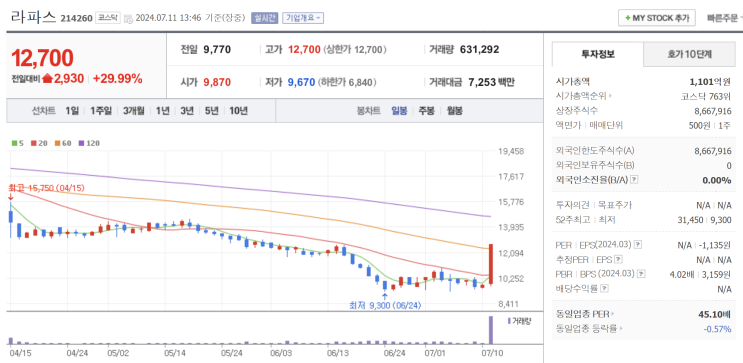Click the help icon next to 외국인소진율(B/A)

tap(634, 180)
